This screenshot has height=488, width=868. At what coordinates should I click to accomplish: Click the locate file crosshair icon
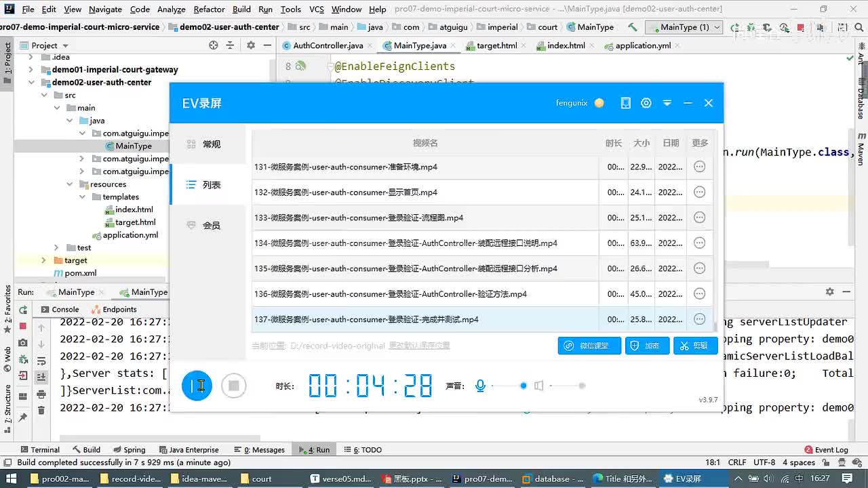click(x=214, y=45)
